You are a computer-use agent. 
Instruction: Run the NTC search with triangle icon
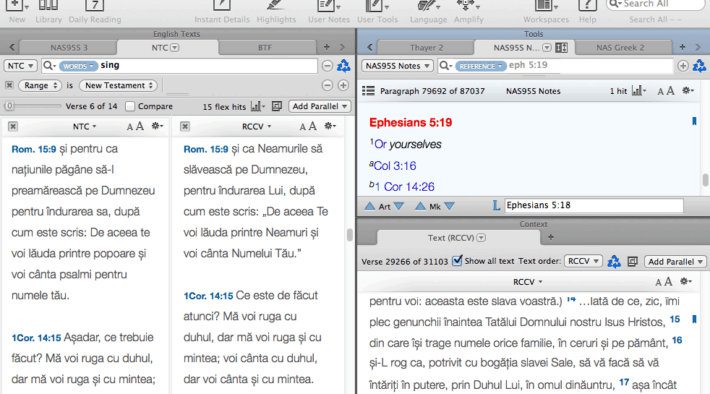[344, 66]
